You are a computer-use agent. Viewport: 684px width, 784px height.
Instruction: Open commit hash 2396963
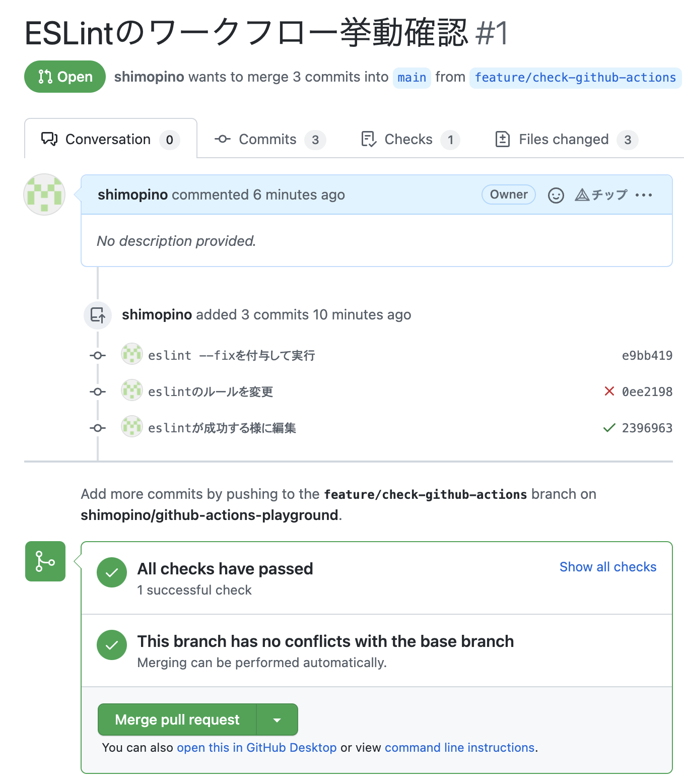(647, 428)
